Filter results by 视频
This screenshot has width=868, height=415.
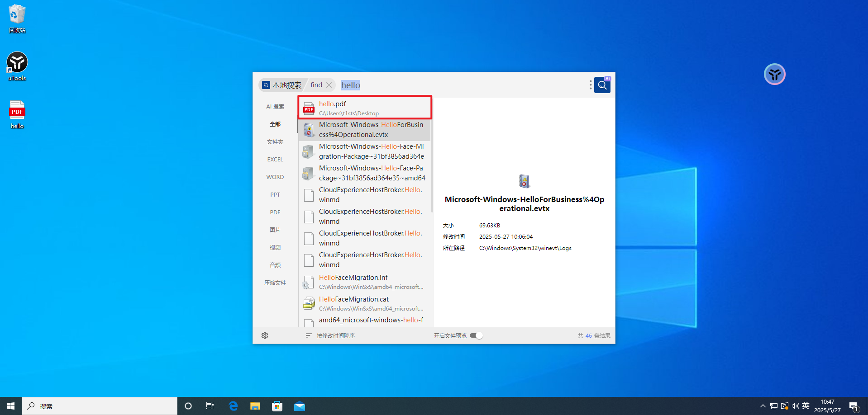pyautogui.click(x=275, y=248)
